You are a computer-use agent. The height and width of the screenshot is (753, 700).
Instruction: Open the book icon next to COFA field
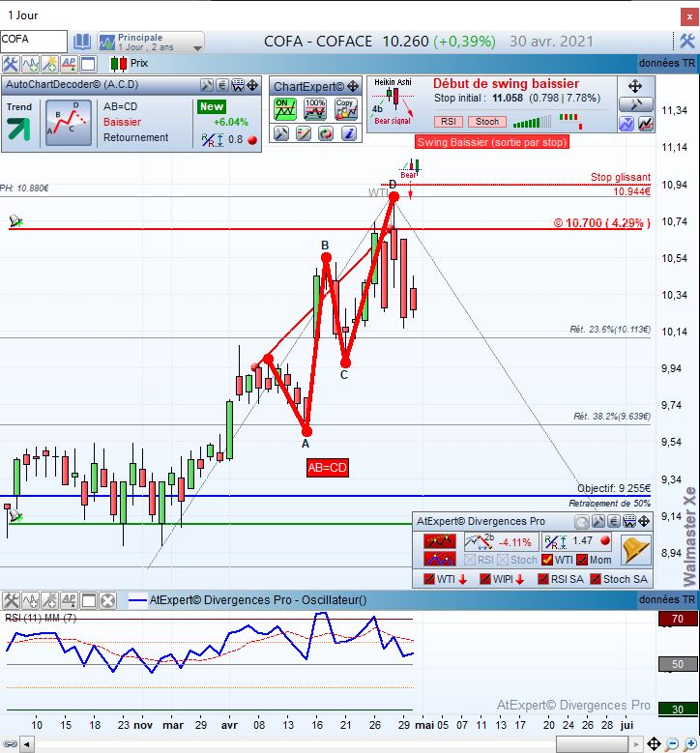(x=81, y=42)
